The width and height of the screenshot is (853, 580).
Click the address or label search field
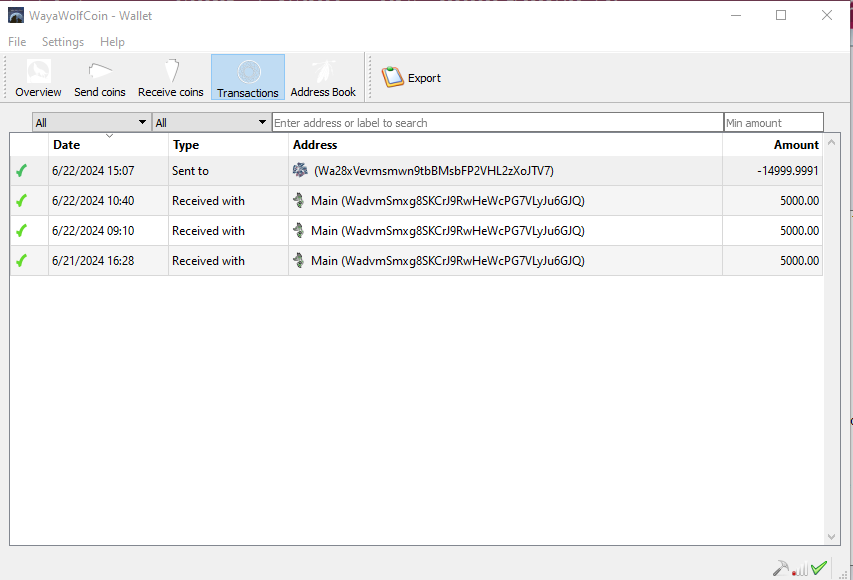point(497,123)
